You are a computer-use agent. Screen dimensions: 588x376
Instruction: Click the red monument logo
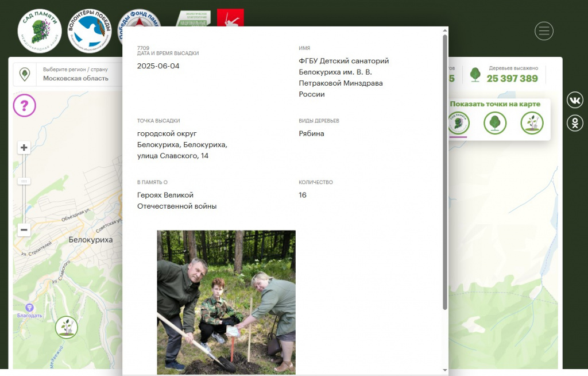[230, 18]
